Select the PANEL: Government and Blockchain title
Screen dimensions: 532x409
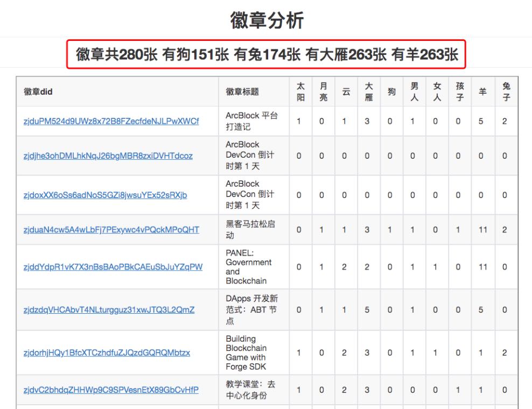tap(248, 267)
